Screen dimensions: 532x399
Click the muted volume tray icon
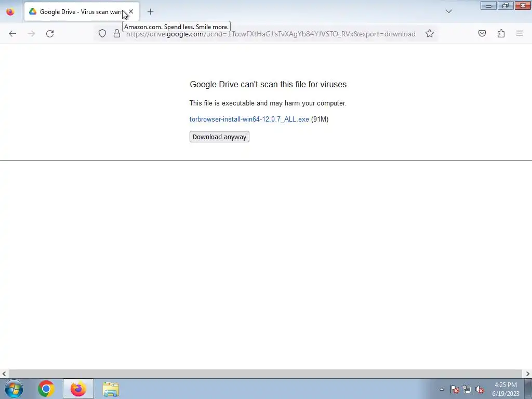pos(480,389)
